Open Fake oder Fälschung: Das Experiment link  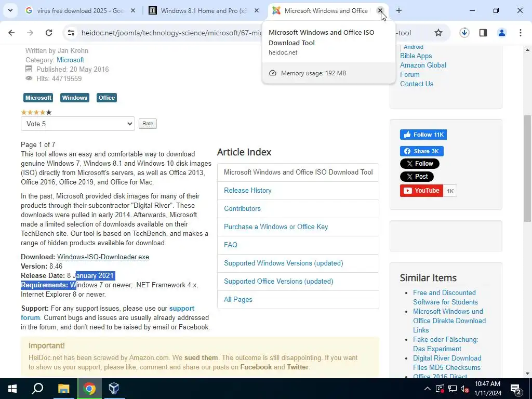click(x=445, y=344)
